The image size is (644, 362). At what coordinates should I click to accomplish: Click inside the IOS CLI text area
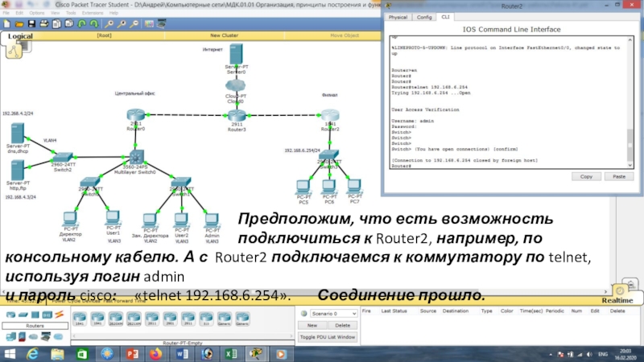coord(508,102)
